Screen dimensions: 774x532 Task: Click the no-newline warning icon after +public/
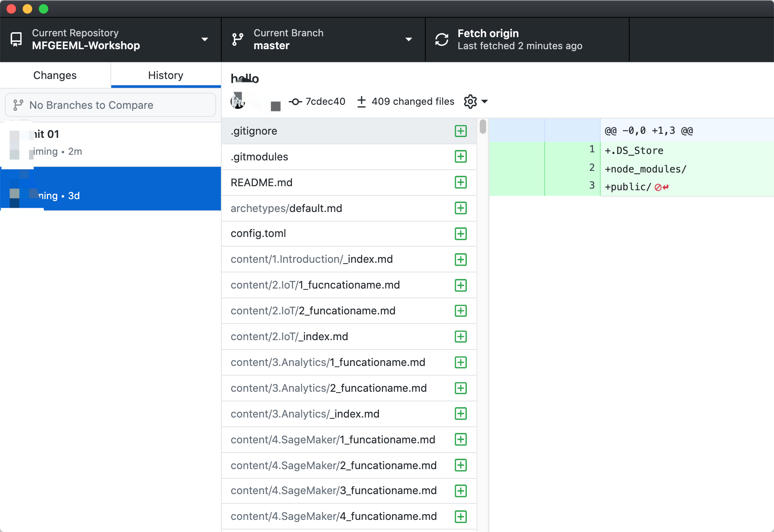pyautogui.click(x=662, y=187)
